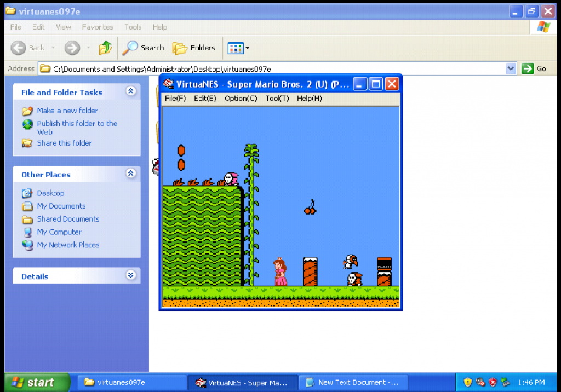561x392 pixels.
Task: Switch to virtuanes097e taskbar button
Action: point(131,382)
